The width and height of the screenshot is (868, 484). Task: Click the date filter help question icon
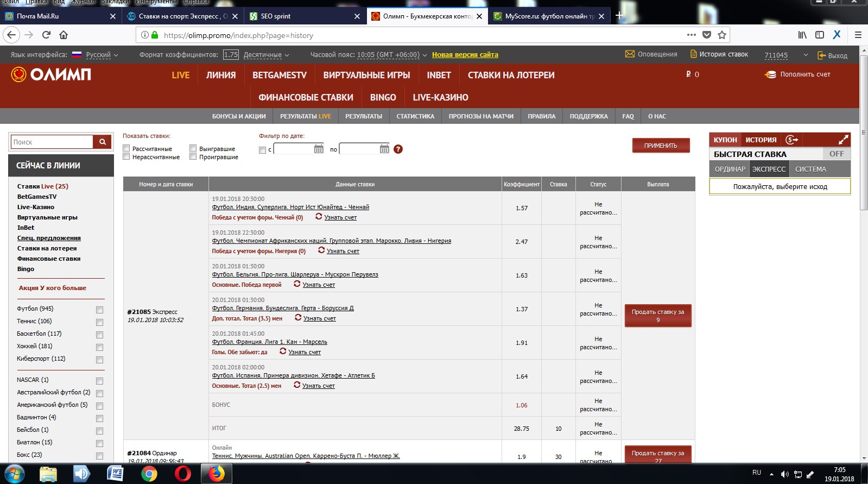[398, 149]
